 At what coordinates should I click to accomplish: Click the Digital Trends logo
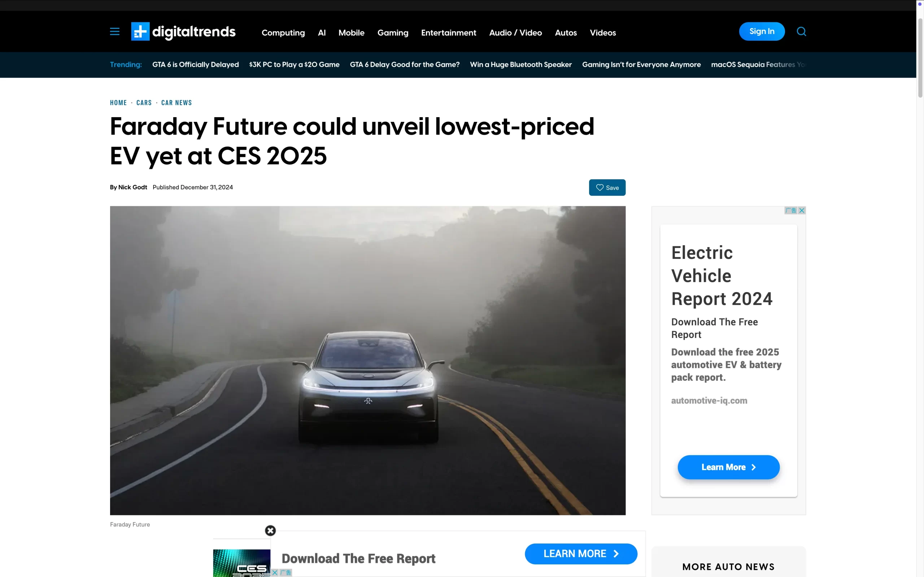(183, 32)
